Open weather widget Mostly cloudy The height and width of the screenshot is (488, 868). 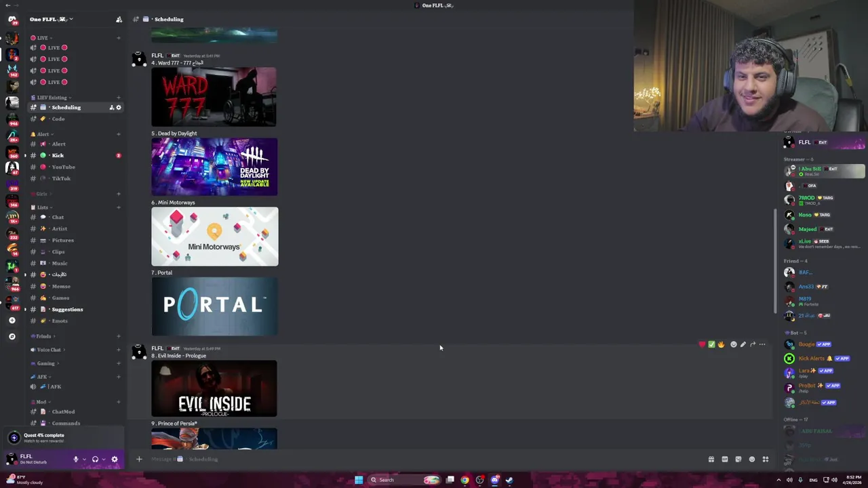(x=24, y=480)
